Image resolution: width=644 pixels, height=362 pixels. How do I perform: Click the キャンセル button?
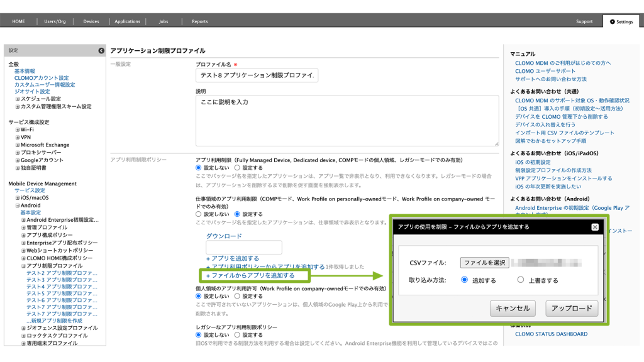[513, 309]
